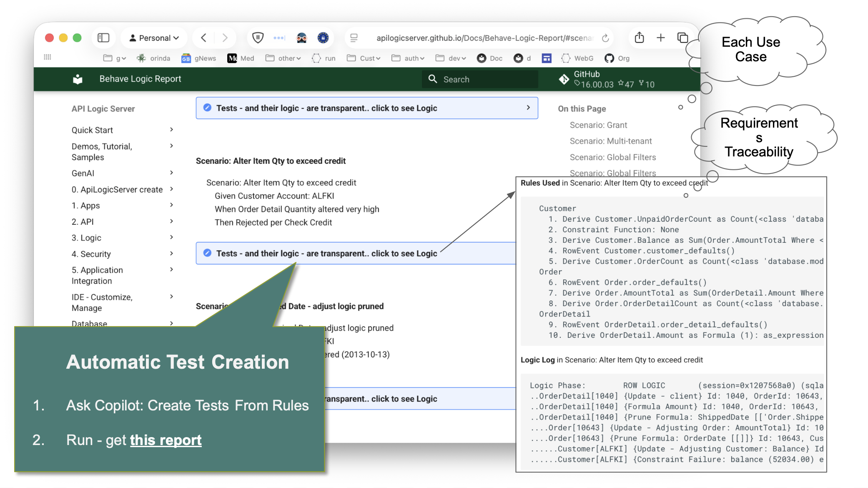Click the browser back arrow
Image resolution: width=868 pixels, height=488 pixels.
(x=203, y=38)
